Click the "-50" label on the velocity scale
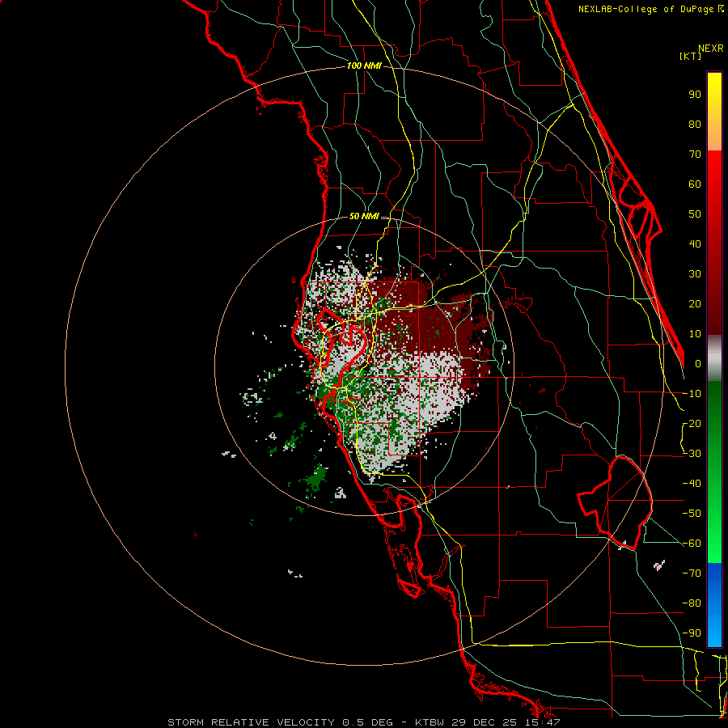728x728 pixels. [692, 514]
